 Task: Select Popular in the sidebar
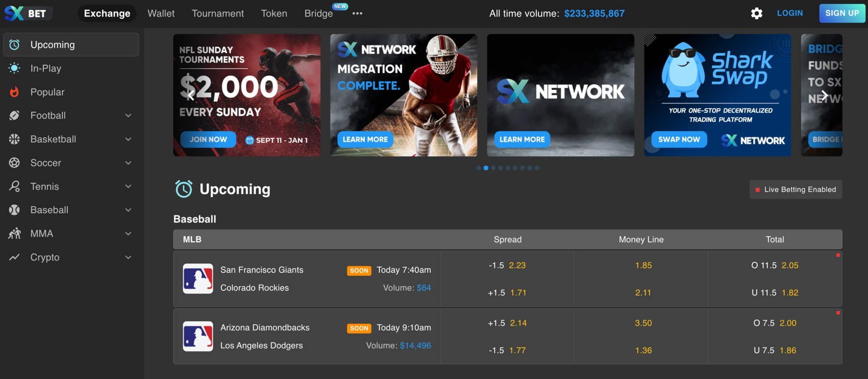click(71, 92)
